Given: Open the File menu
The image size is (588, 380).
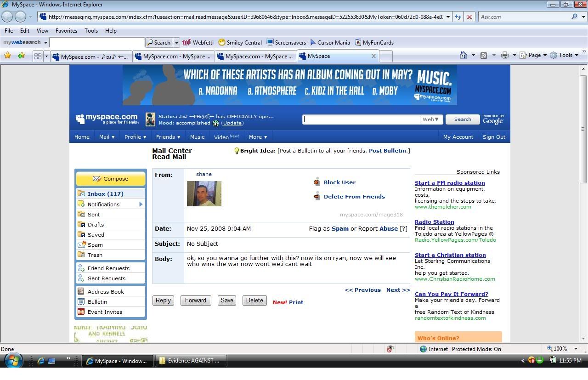Looking at the screenshot, I should 9,31.
